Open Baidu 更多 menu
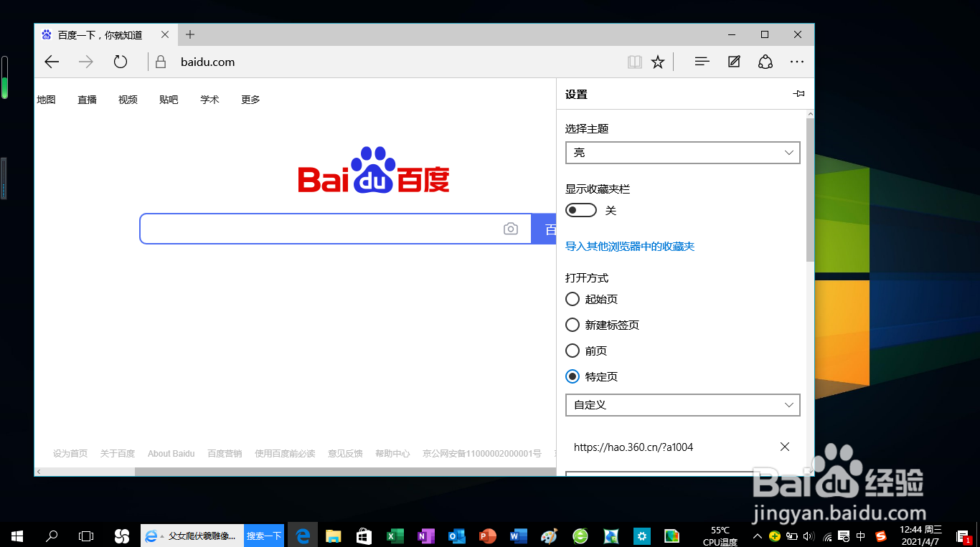The width and height of the screenshot is (980, 547). (x=250, y=100)
